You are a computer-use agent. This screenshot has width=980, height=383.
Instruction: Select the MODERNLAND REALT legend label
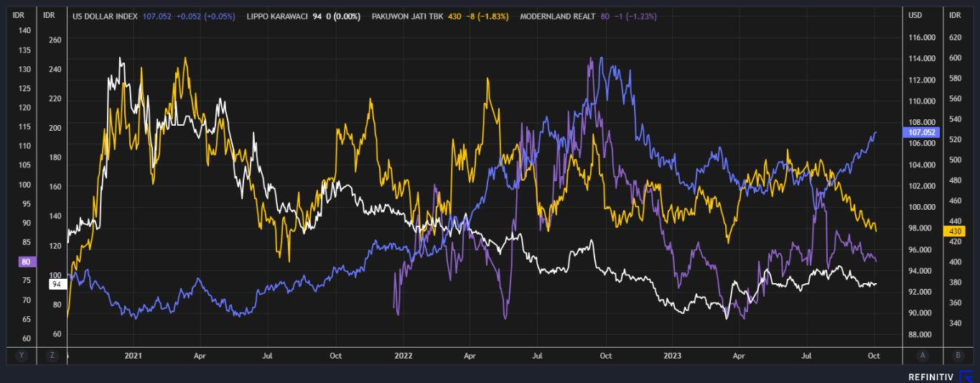click(557, 16)
